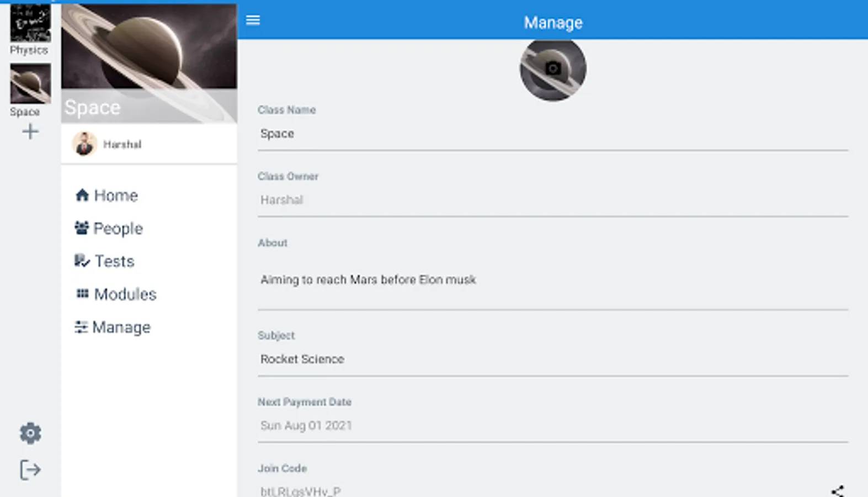Click the logout icon
This screenshot has height=497, width=868.
[30, 470]
